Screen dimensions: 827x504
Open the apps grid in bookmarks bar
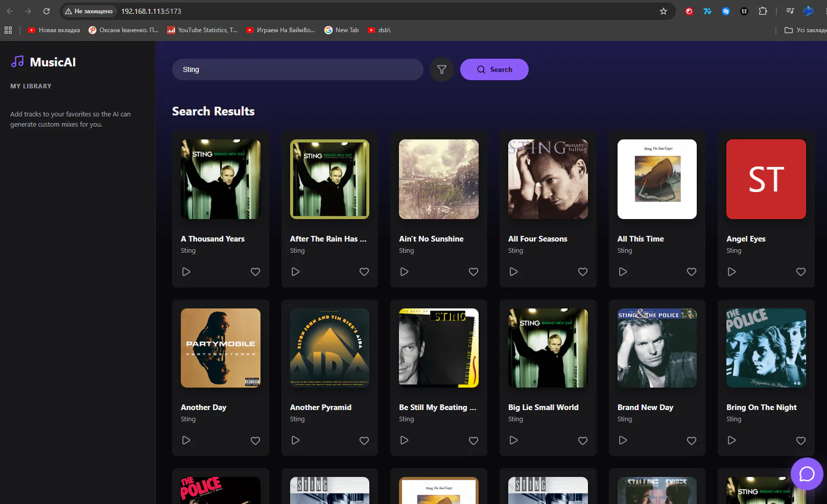(x=8, y=30)
